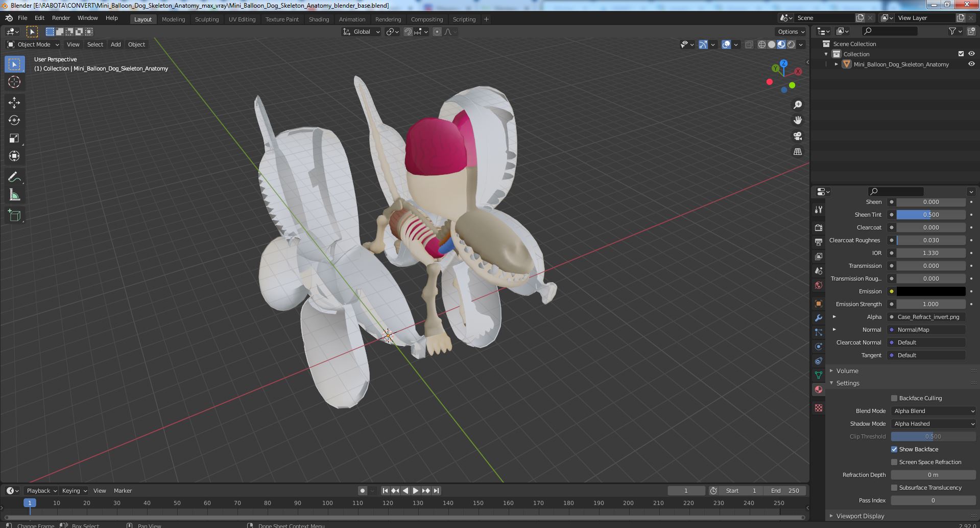980x528 pixels.
Task: Select the Move tool
Action: (14, 103)
